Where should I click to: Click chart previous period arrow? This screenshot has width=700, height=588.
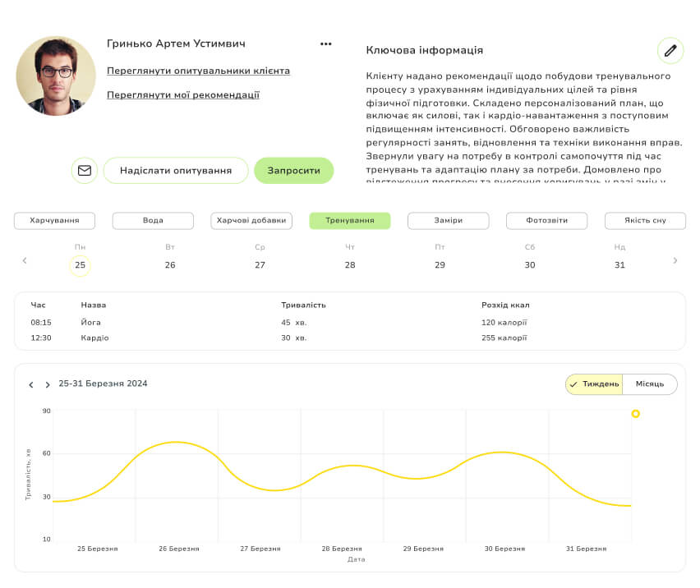[31, 384]
